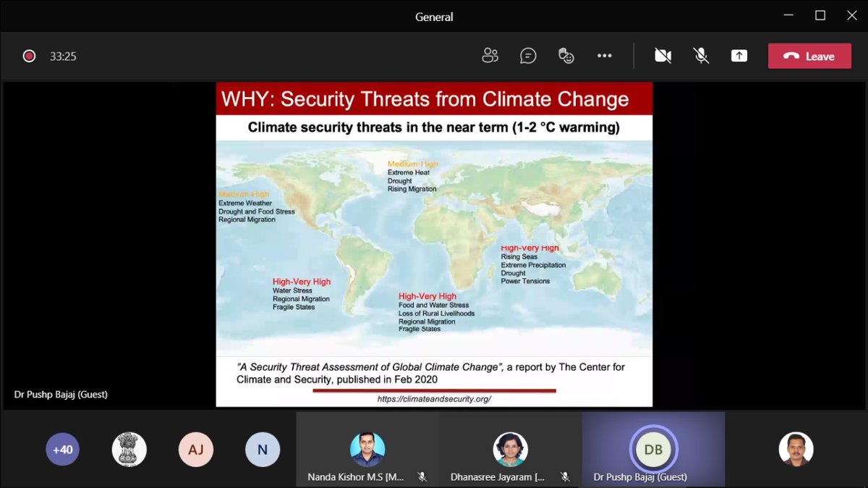This screenshot has height=488, width=868.
Task: Turn on your camera
Action: [663, 55]
